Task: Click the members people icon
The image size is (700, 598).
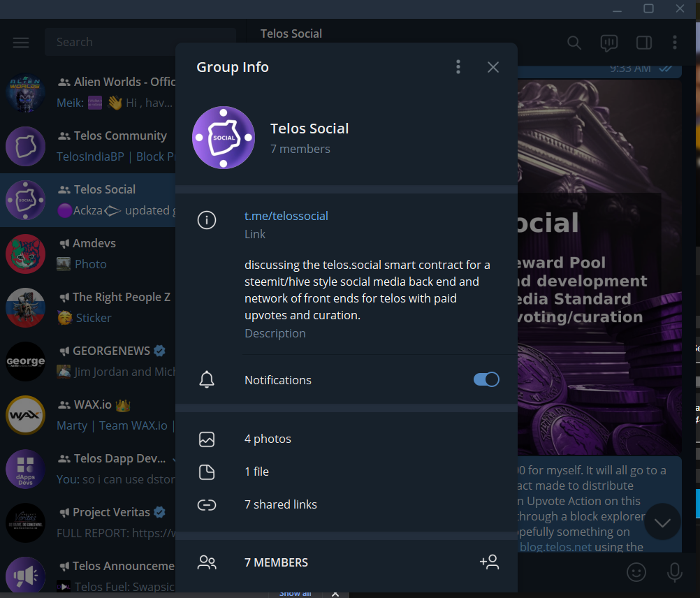Action: [x=207, y=562]
